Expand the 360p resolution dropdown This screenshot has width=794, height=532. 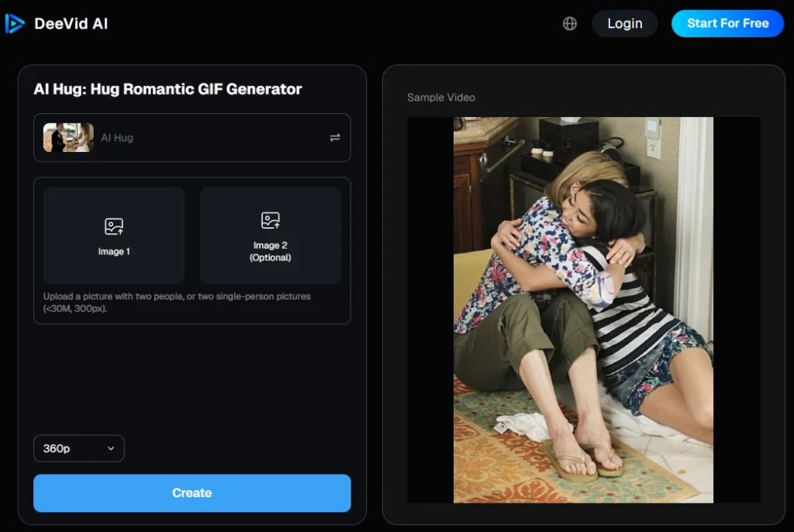[x=79, y=448]
